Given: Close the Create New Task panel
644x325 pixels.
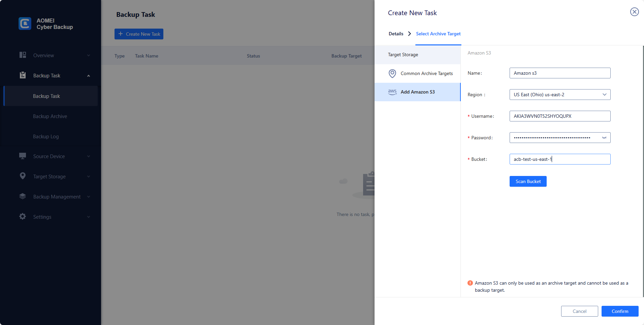Looking at the screenshot, I should click(x=634, y=12).
